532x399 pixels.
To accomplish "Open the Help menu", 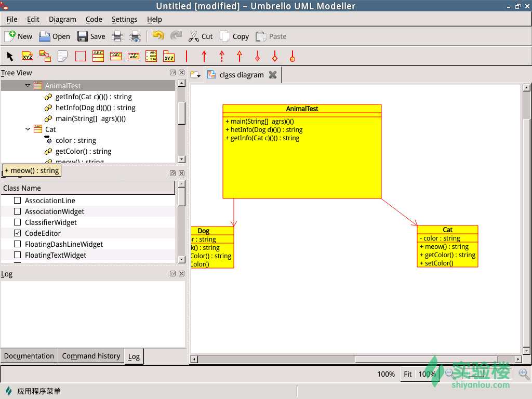I will pos(154,19).
